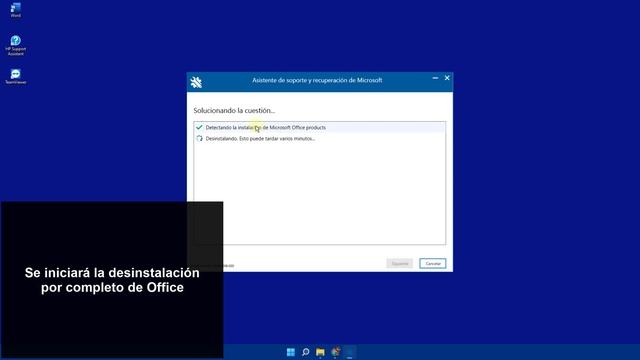Open taskbar Search
Screen dimensions: 640x360
[x=305, y=352]
